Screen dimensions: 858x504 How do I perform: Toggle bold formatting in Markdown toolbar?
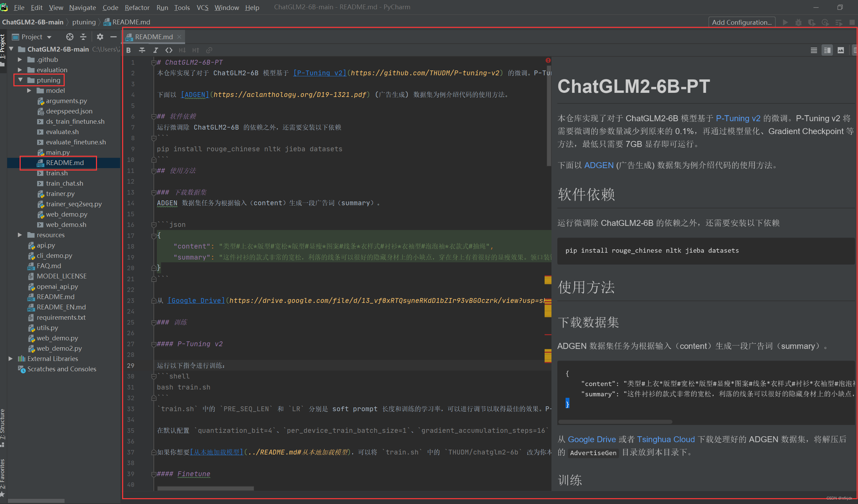128,50
